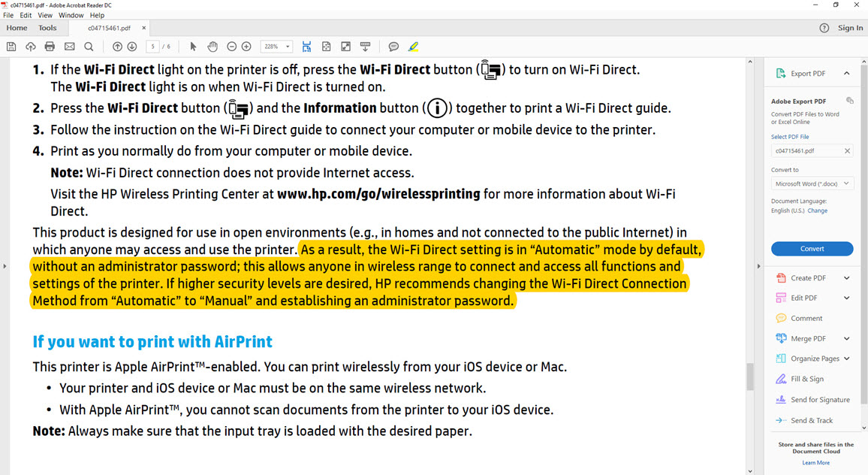Select the yellow Highlighter tool
The height and width of the screenshot is (475, 868).
click(x=414, y=47)
